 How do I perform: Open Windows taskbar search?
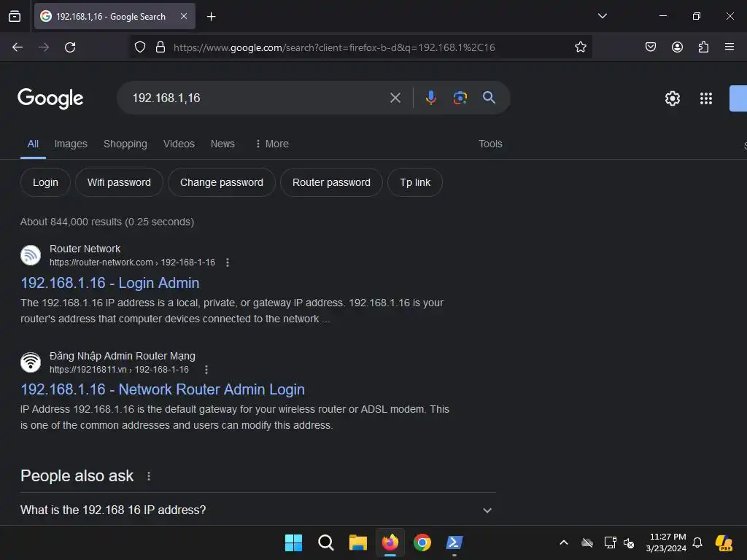pyautogui.click(x=326, y=542)
